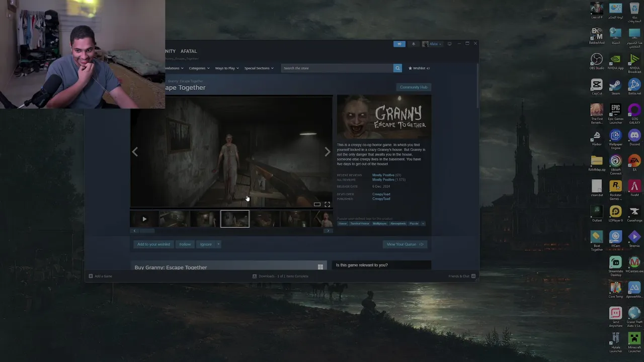The image size is (644, 362).
Task: Click the Steam store search field
Action: pyautogui.click(x=337, y=68)
